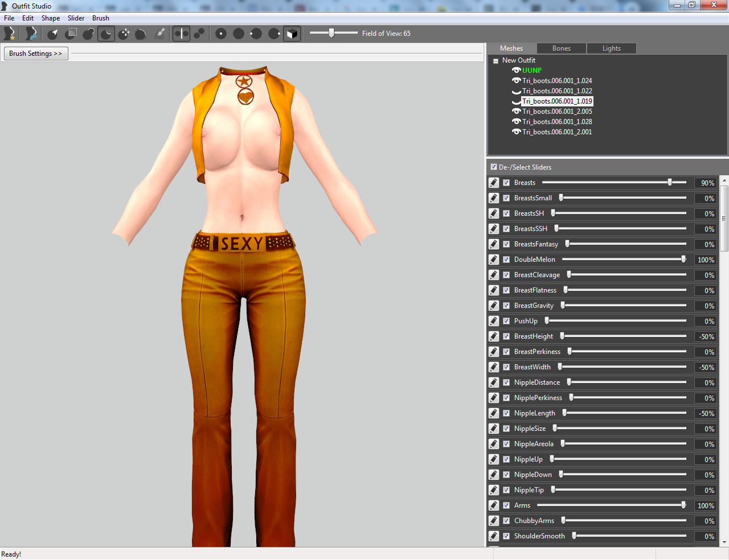Toggle X-mirror editing mode
The width and height of the screenshot is (729, 560).
pos(181,34)
